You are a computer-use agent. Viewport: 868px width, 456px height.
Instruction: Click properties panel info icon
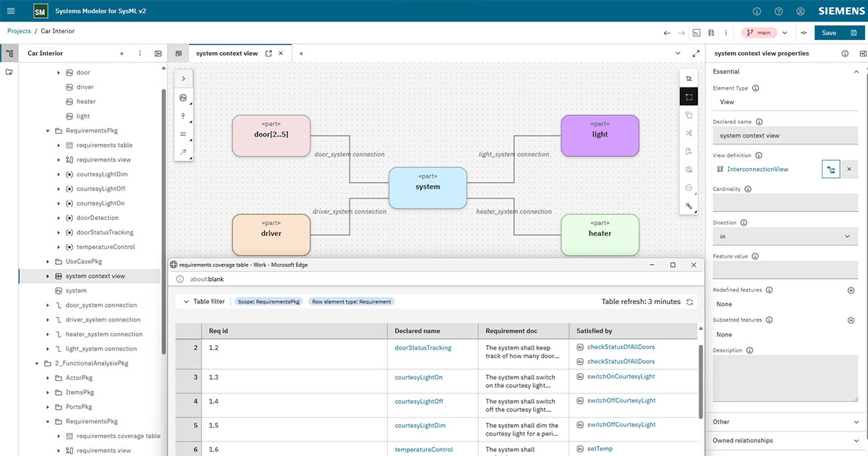click(845, 54)
